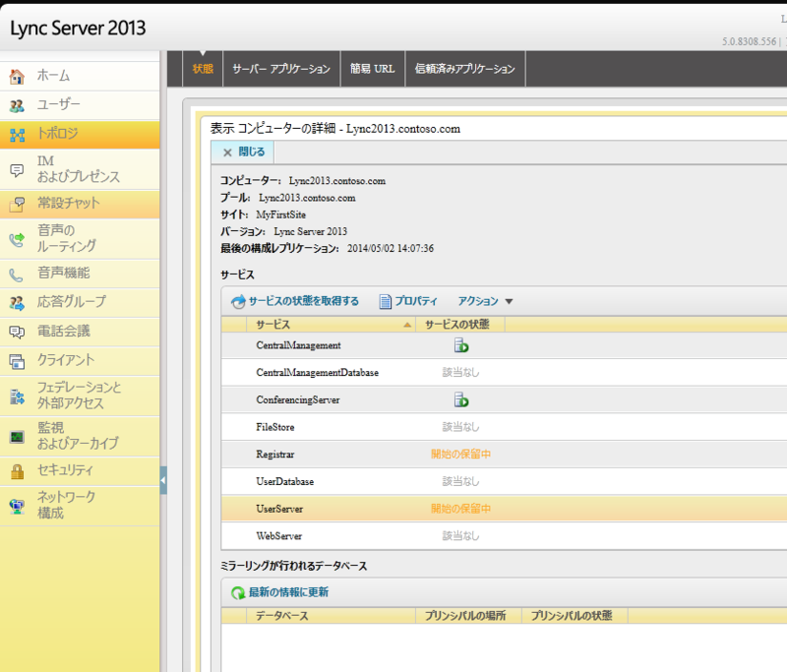Click the Service status (サービスの状態) column header
Viewport: 787px width, 672px height.
[459, 325]
